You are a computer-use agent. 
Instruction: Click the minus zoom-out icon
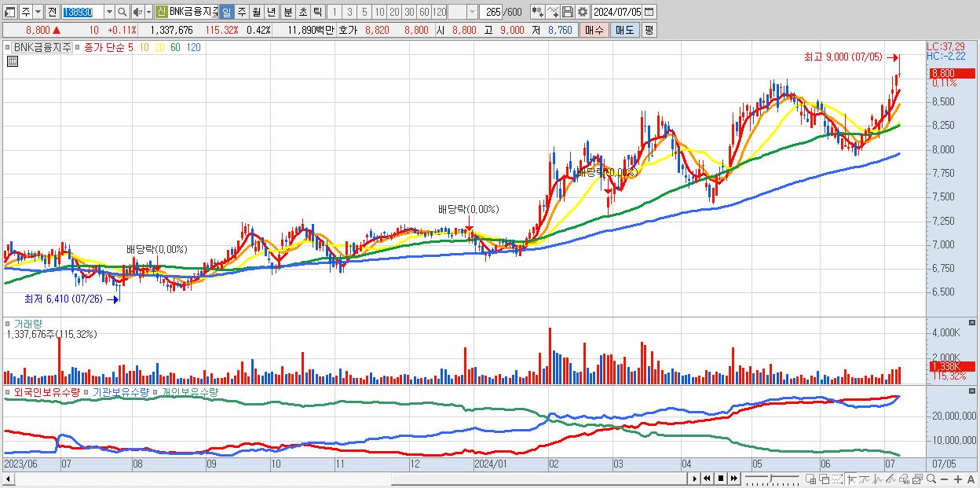pos(944,479)
